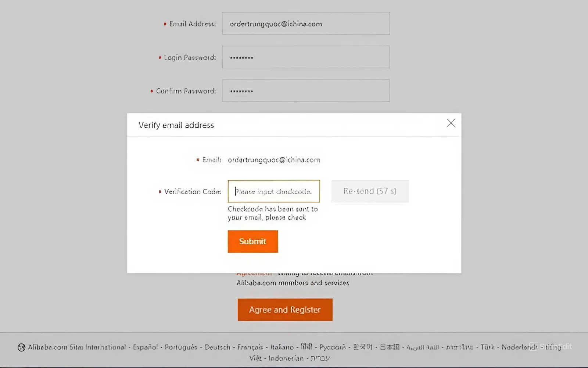Open the Deutsch language link
588x368 pixels.
(217, 347)
